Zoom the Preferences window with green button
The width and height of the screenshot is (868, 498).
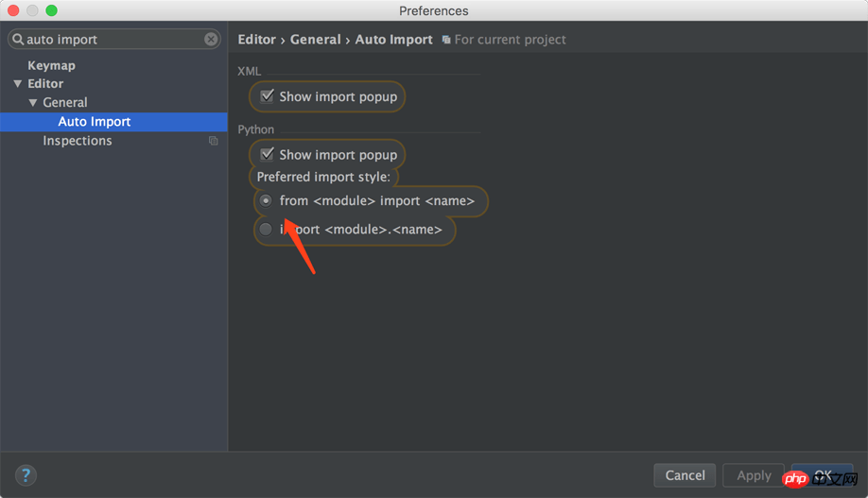tap(51, 10)
